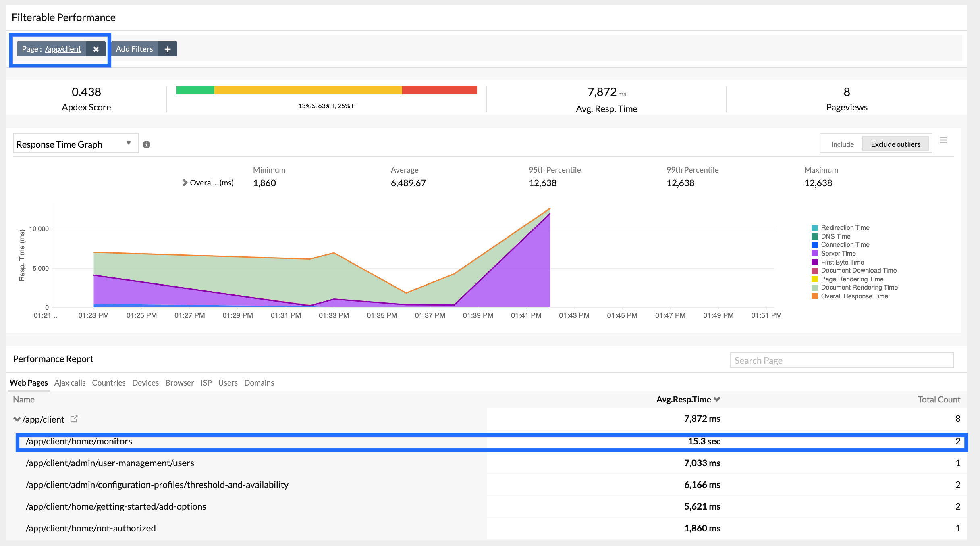Click the plus icon beside Add Filters
Screen dimensions: 980x546
coord(168,49)
